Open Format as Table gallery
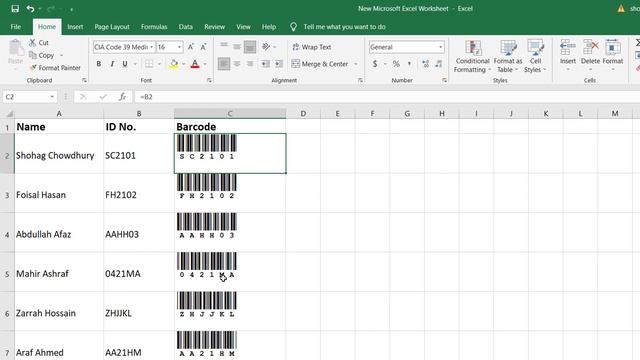This screenshot has width=640, height=360. click(508, 56)
